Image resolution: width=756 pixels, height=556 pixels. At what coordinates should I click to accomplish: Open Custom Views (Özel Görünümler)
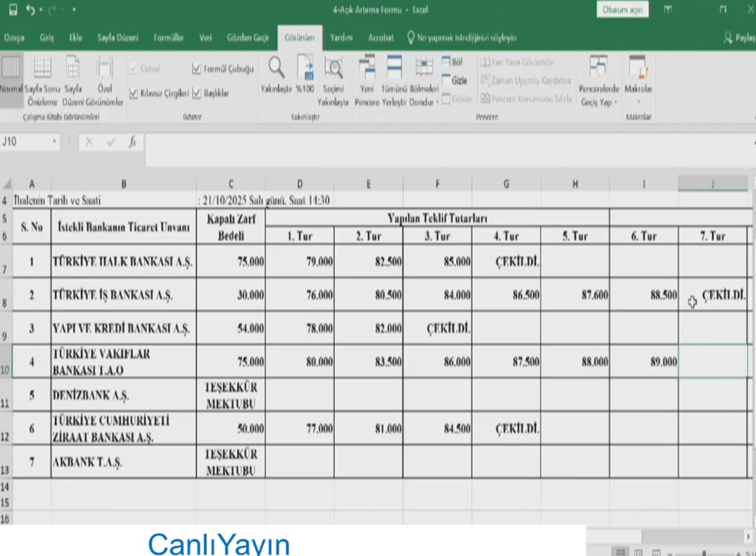[104, 79]
